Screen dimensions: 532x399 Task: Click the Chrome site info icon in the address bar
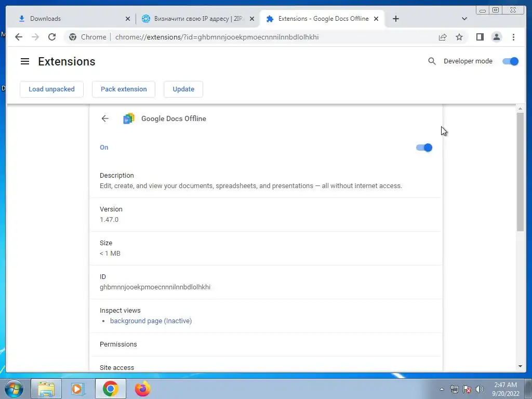coord(73,37)
